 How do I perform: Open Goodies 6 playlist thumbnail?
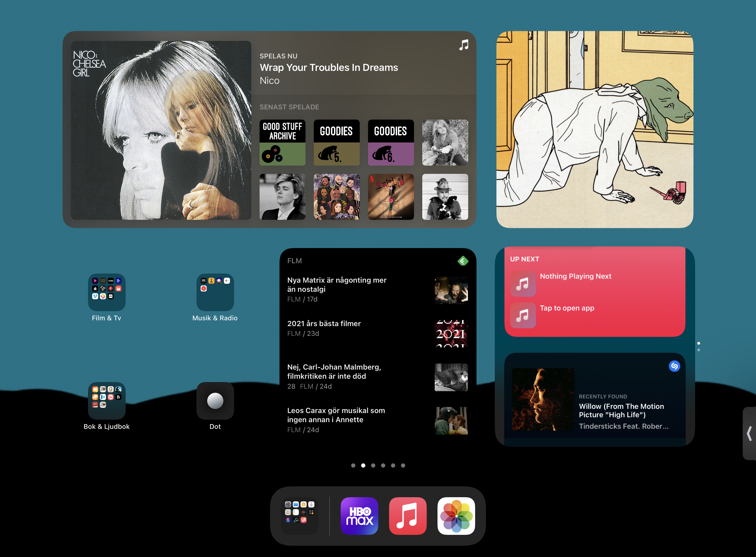click(391, 142)
